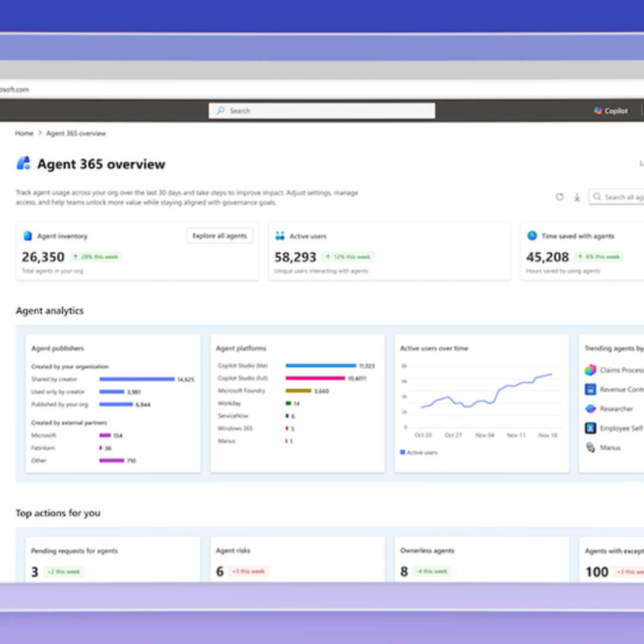Screen dimensions: 644x644
Task: Click the -4 this week badge
Action: 432,571
